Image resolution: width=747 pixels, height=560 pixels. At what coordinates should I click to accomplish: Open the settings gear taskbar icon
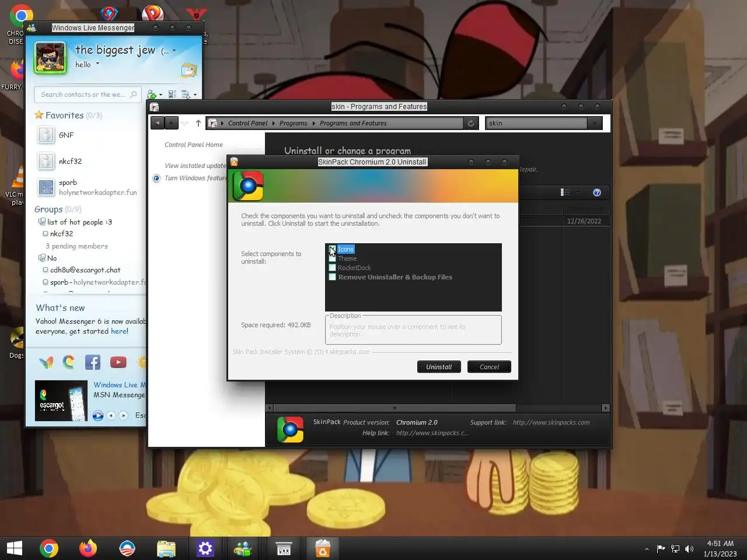coord(205,548)
